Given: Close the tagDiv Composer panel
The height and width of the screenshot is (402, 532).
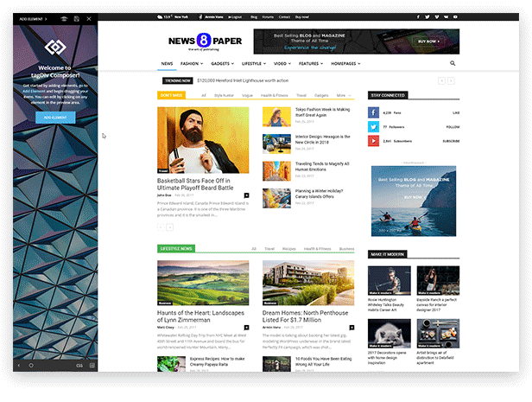Looking at the screenshot, I should 90,17.
